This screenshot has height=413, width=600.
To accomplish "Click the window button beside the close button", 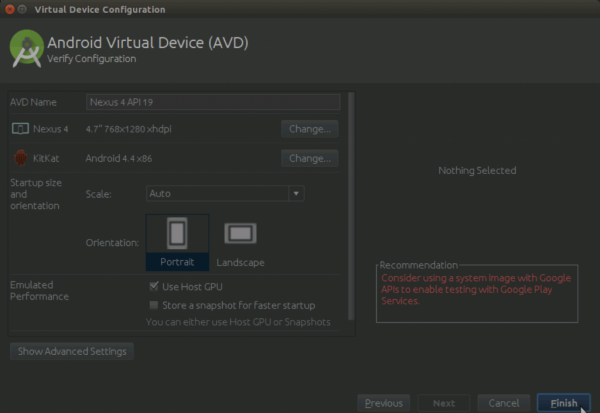I will coord(22,9).
